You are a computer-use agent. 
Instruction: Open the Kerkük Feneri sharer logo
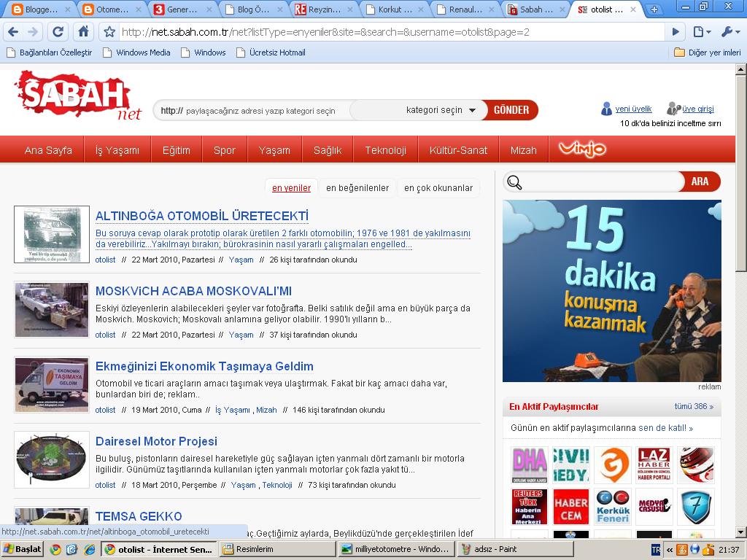pyautogui.click(x=613, y=506)
